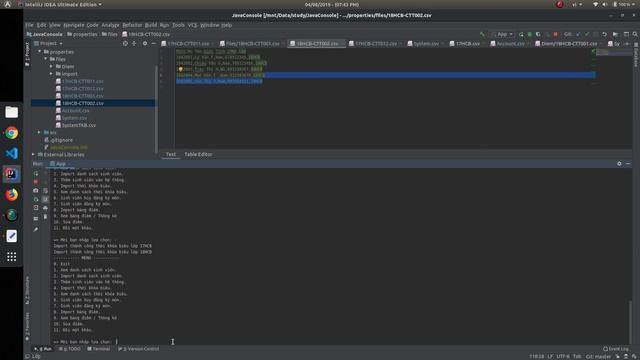Expand External Libraries in tree
The image size is (640, 360).
coord(33,155)
